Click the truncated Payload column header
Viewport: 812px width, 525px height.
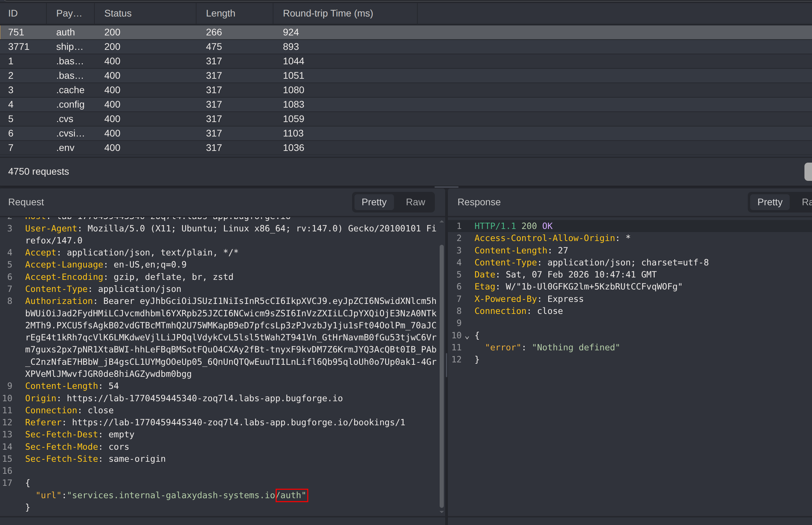69,13
